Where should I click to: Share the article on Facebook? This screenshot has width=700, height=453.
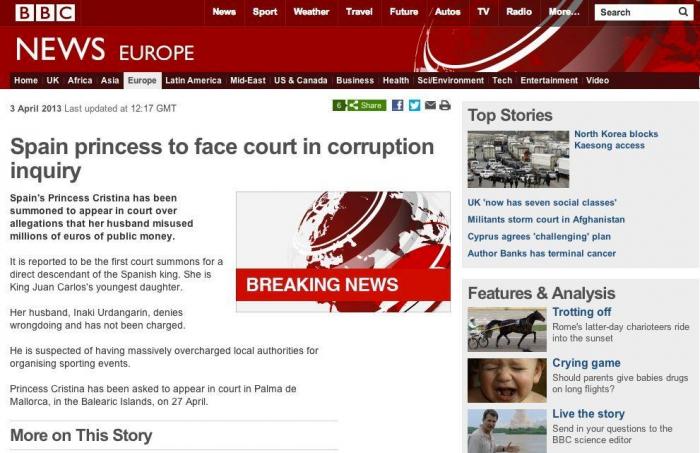pyautogui.click(x=397, y=105)
